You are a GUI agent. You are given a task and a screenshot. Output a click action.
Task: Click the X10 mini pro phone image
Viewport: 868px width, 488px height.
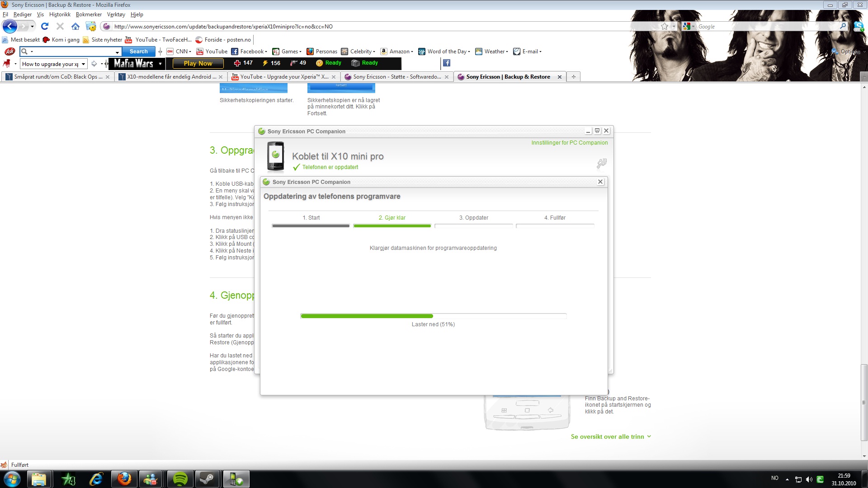(x=275, y=157)
